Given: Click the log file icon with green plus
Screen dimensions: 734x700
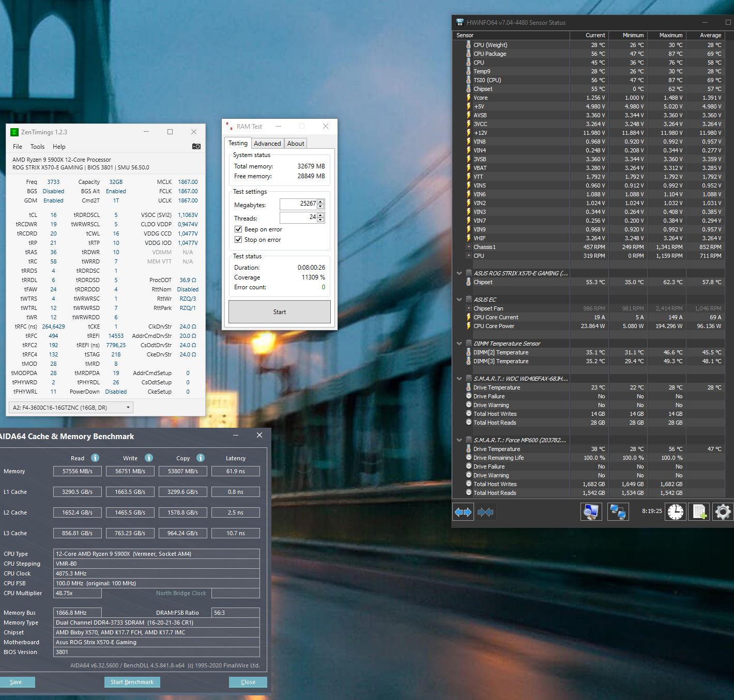Looking at the screenshot, I should (699, 511).
